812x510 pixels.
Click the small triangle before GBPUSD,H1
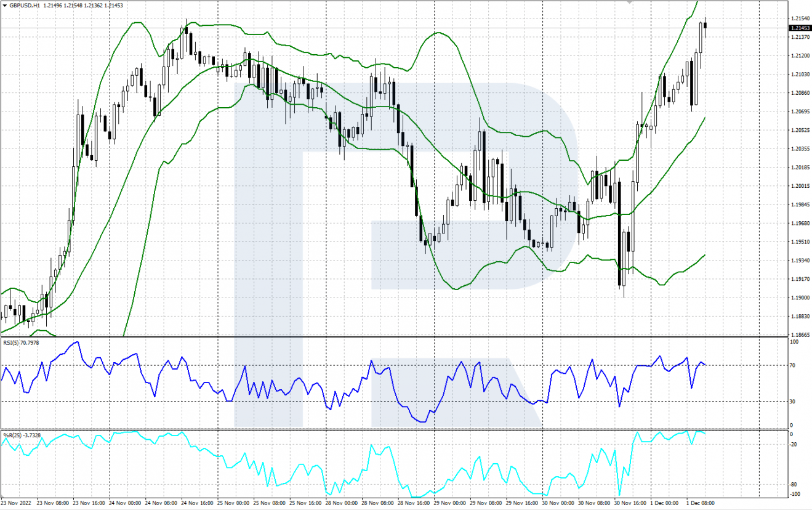coord(4,5)
